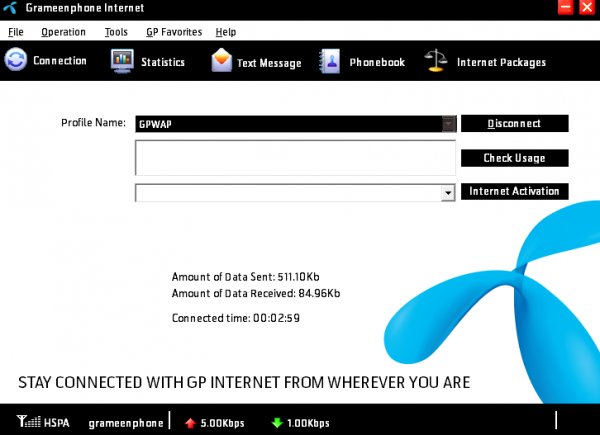Open the Text Message envelope icon

[222, 60]
